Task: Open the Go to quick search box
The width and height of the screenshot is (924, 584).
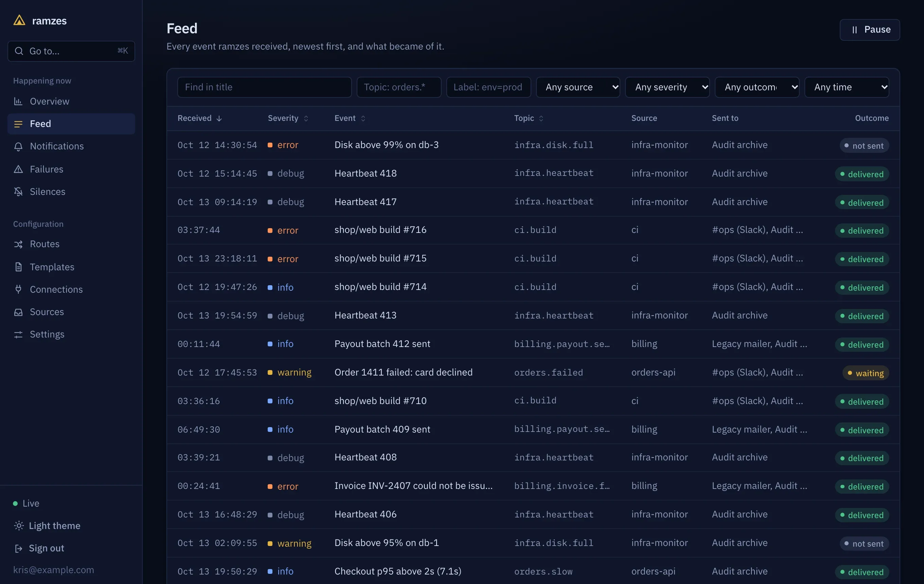Action: pos(71,51)
